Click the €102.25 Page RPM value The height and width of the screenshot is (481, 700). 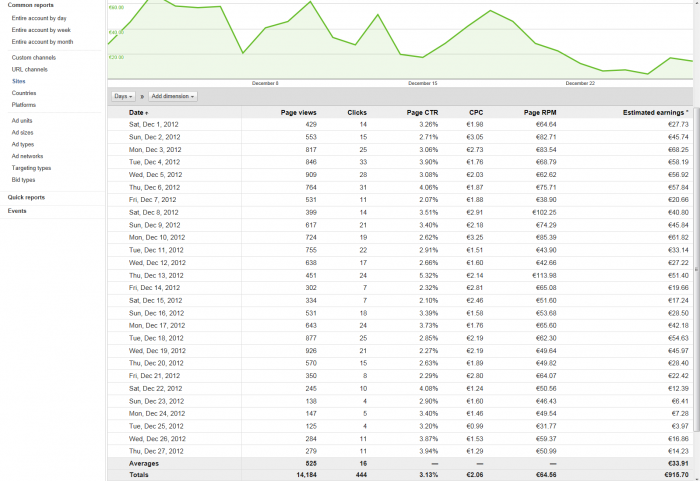pos(544,213)
